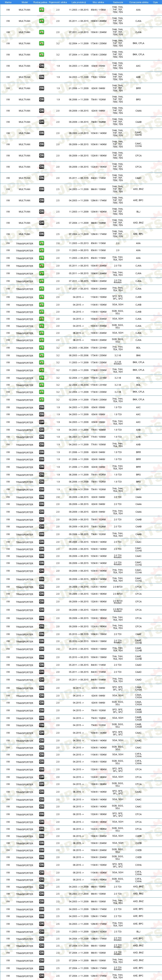This screenshot has width=162, height=980.
Task: Click ON icon for Multivan AXE, BPC from 04.2003
Action: tap(41, 200)
